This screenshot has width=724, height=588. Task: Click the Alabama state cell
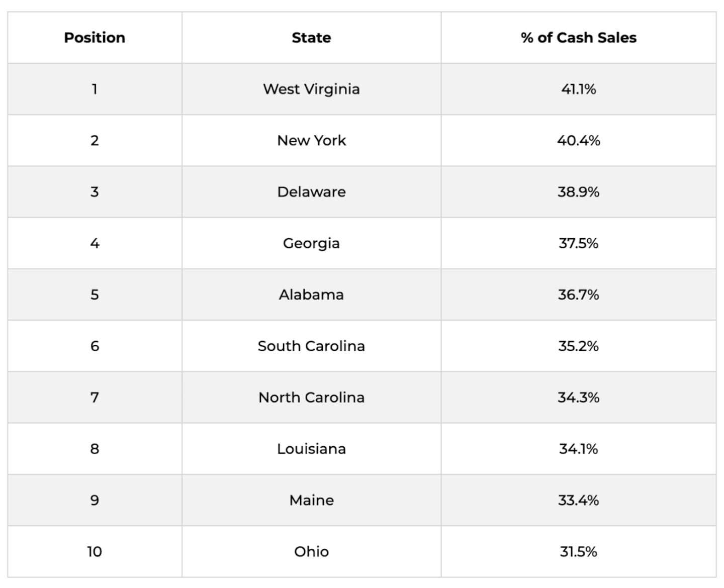pyautogui.click(x=311, y=295)
